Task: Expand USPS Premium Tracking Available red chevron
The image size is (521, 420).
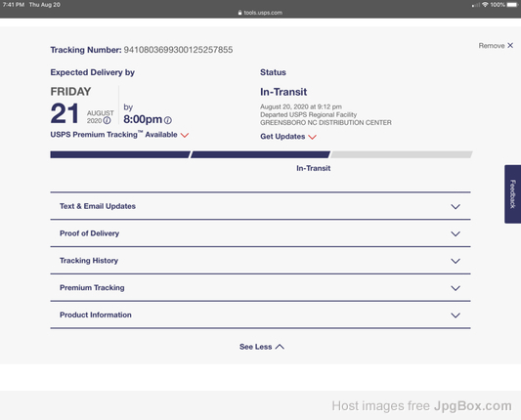Action: 185,135
